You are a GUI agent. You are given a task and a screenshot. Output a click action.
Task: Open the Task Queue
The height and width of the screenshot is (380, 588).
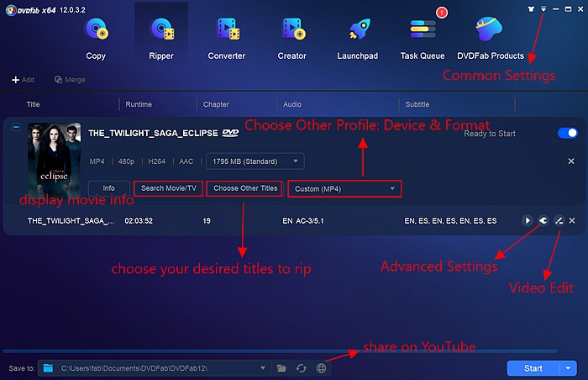click(x=423, y=38)
